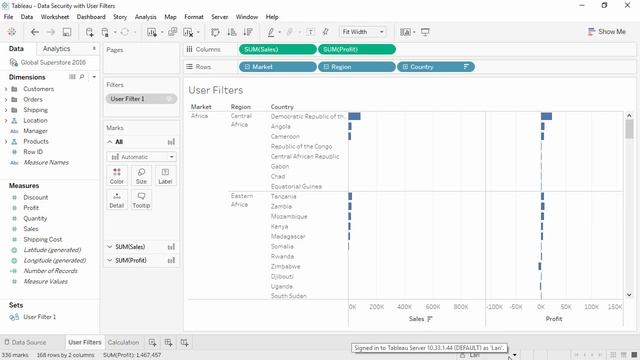Open the Dimensions pane dropdown menu
This screenshot has width=640, height=360.
coord(94,77)
